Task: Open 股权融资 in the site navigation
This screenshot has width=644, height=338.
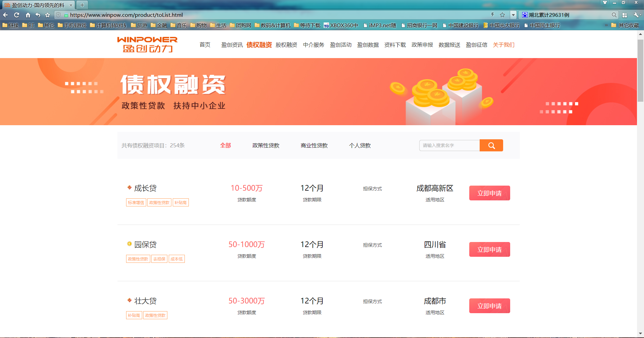Action: point(286,45)
